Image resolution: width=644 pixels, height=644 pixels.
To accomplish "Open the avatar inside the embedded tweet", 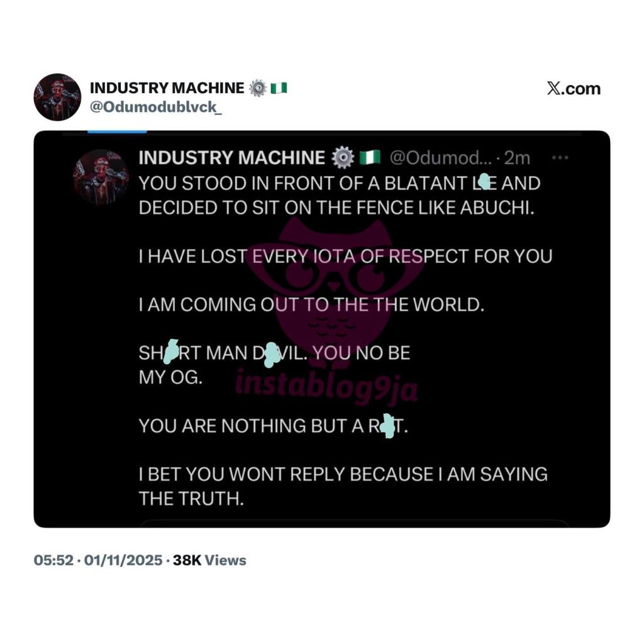I will 101,177.
